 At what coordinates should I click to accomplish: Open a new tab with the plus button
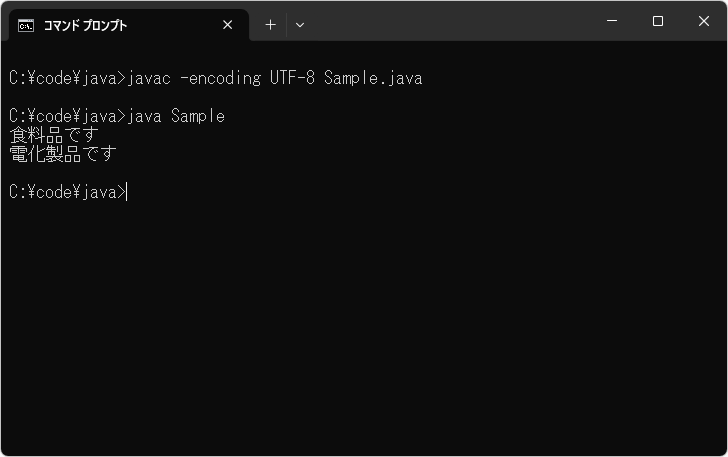(270, 25)
